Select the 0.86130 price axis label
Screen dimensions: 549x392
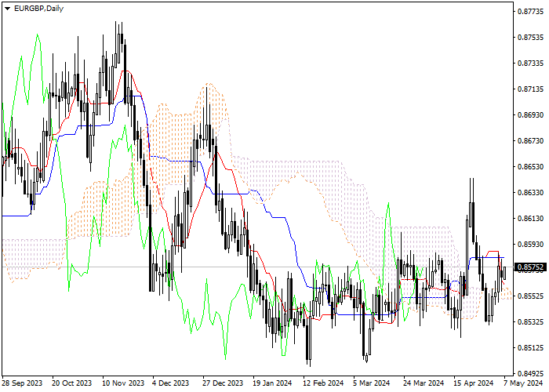point(531,219)
